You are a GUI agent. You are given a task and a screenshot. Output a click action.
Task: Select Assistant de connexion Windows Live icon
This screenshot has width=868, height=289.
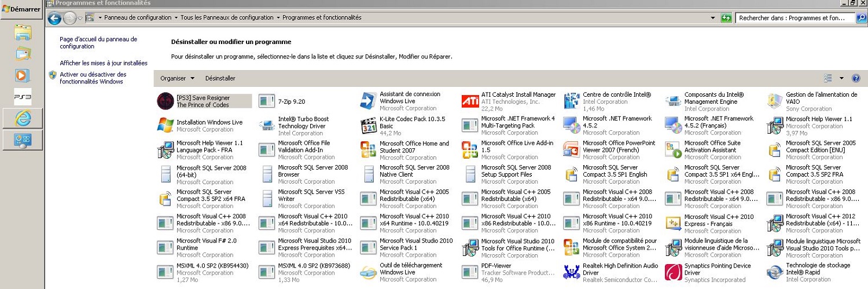tap(369, 101)
